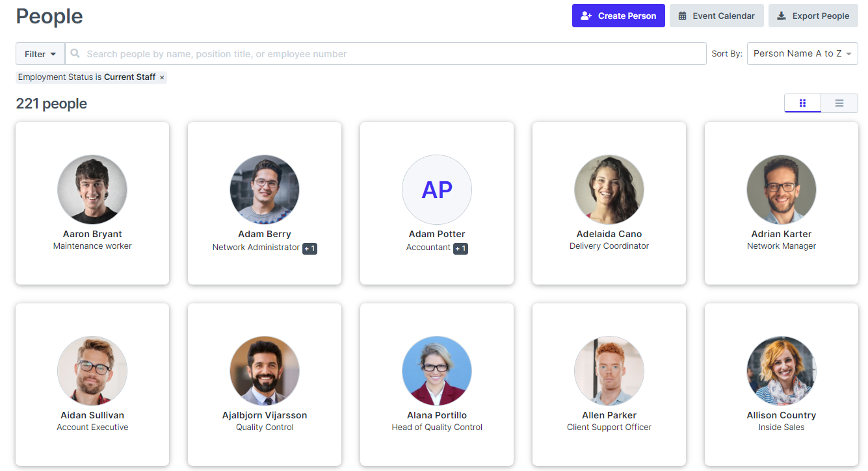Image resolution: width=868 pixels, height=471 pixels.
Task: Click Adrian Karter's name link
Action: pos(781,234)
